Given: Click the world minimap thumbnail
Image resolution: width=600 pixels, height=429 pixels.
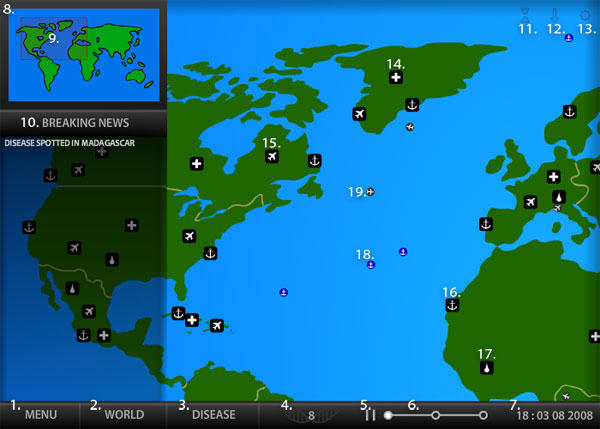Looking at the screenshot, I should tap(84, 53).
